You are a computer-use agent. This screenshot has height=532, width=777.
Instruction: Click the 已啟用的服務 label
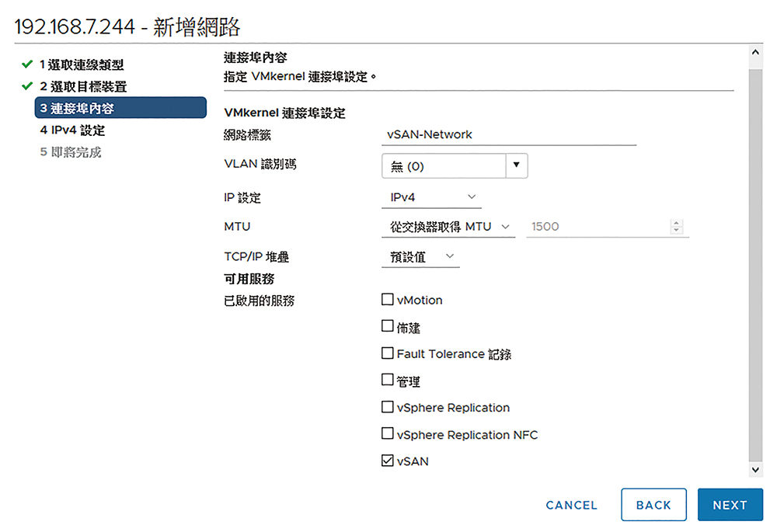coord(260,301)
